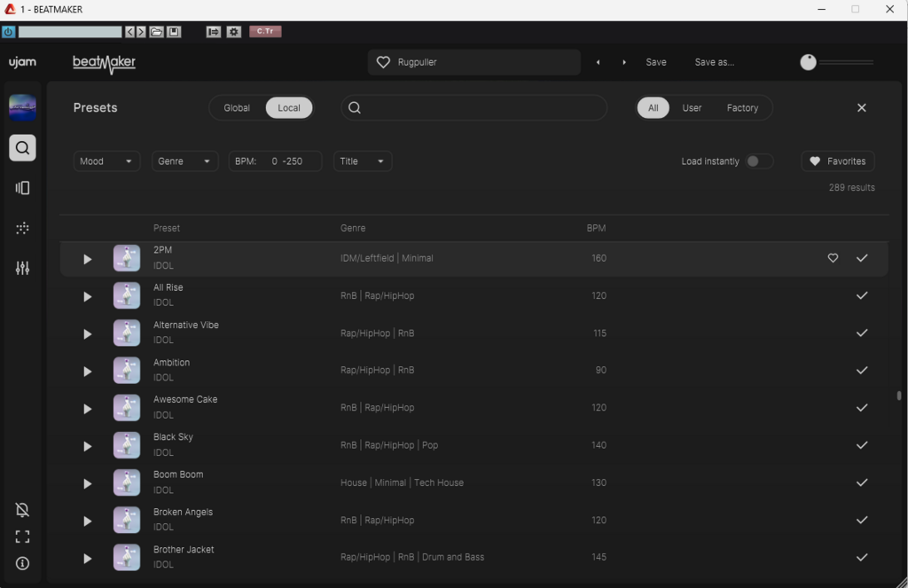Click the Save button

656,62
